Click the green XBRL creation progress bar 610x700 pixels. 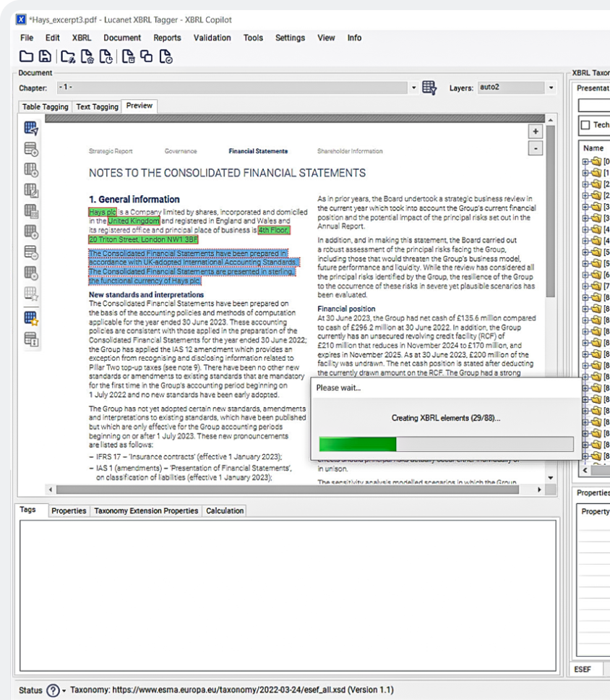point(358,443)
